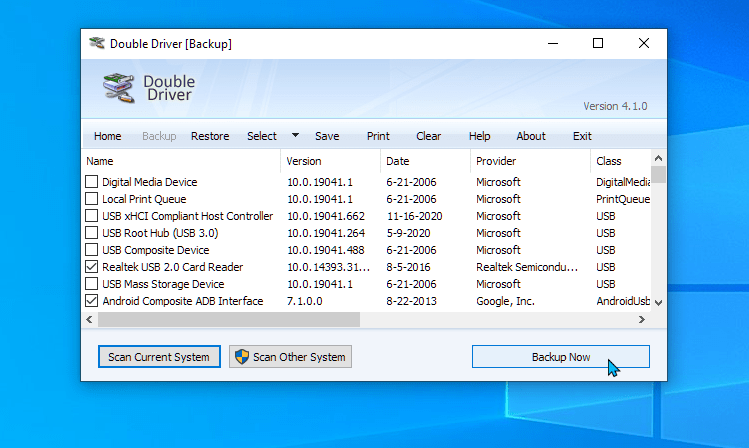Check the Local Print Queue checkbox
749x448 pixels.
pos(91,199)
